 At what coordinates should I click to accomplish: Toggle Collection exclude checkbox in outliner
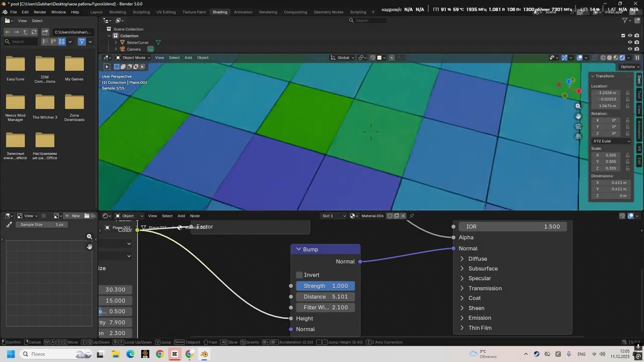[x=623, y=36]
